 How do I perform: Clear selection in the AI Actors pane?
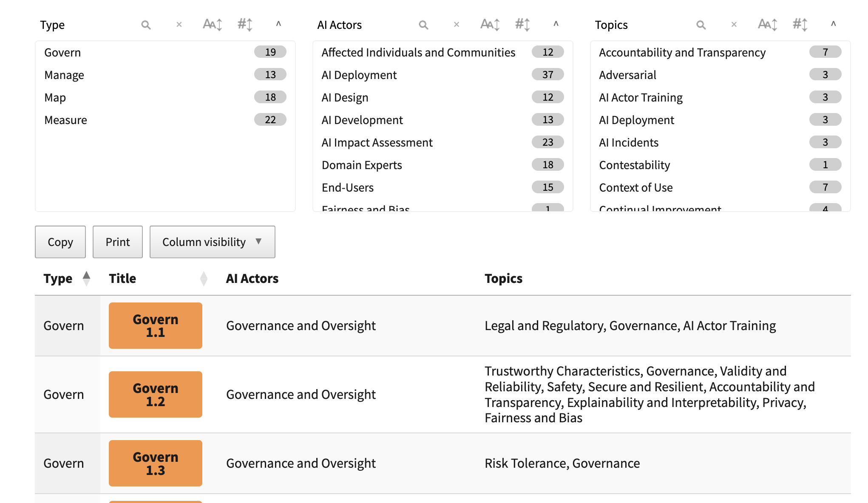(457, 25)
